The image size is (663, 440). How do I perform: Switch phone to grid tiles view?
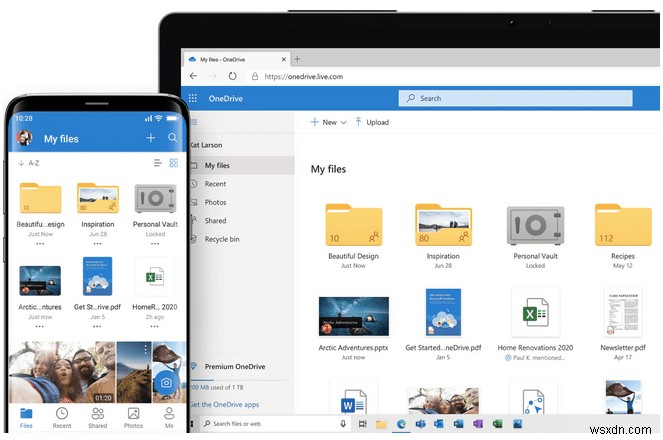[x=173, y=163]
